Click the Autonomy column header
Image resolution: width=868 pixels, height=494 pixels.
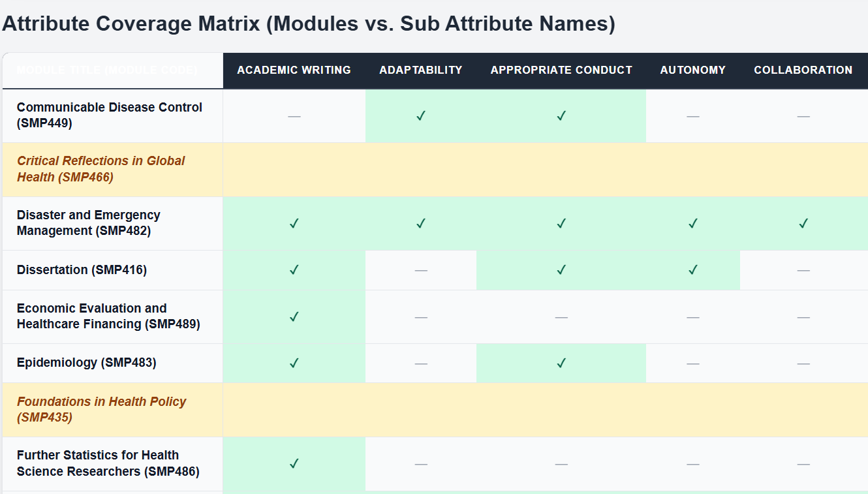click(x=693, y=70)
